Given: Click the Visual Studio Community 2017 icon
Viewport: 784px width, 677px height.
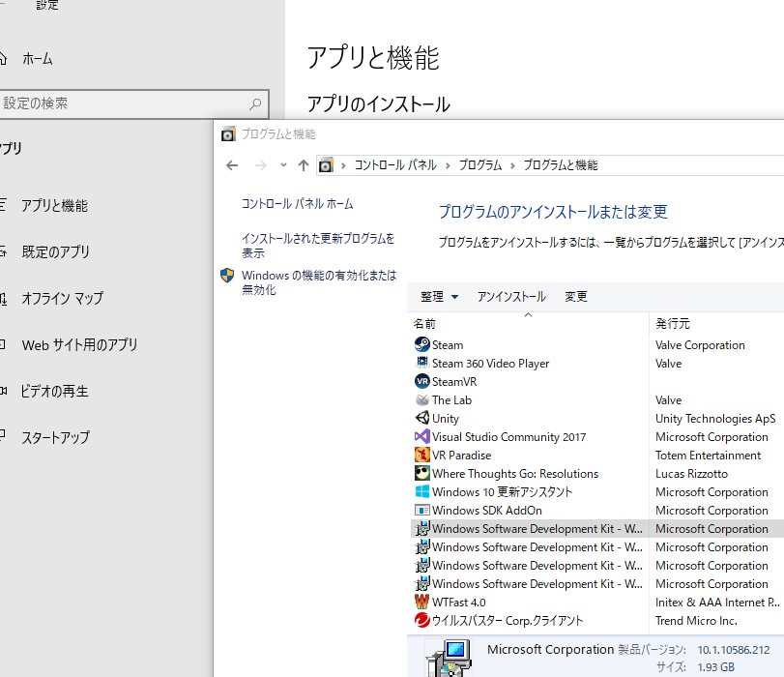Looking at the screenshot, I should click(422, 436).
